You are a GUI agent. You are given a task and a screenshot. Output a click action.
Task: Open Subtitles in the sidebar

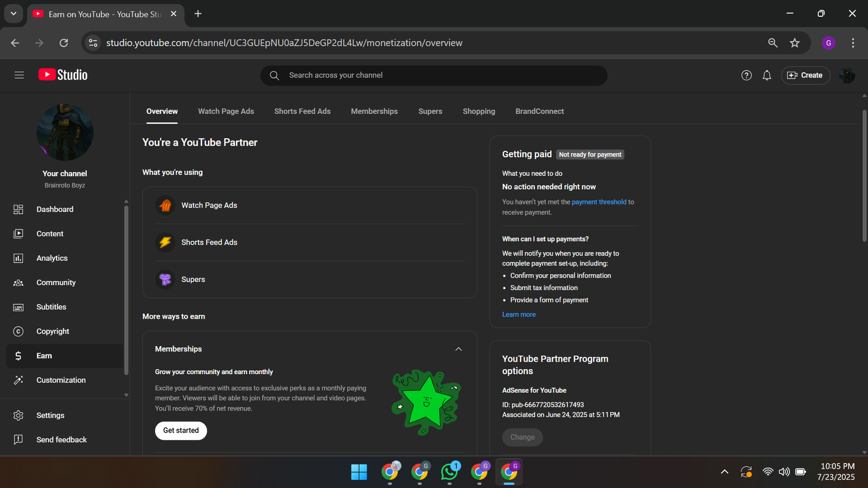pyautogui.click(x=65, y=307)
